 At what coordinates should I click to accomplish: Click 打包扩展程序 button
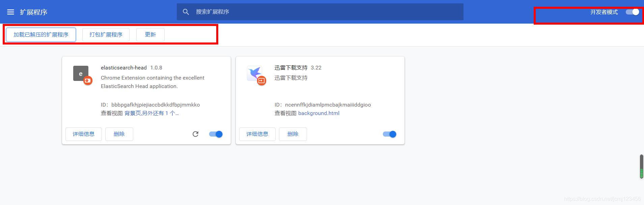(106, 35)
